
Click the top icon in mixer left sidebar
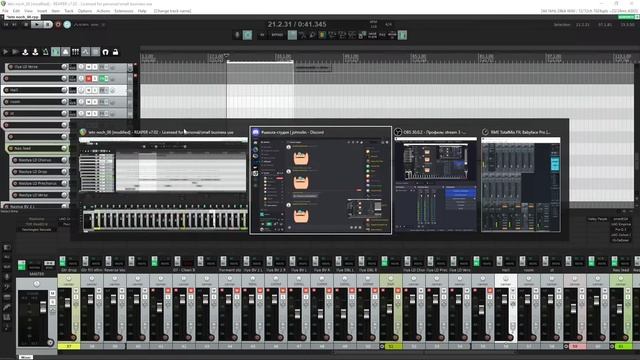point(7,248)
